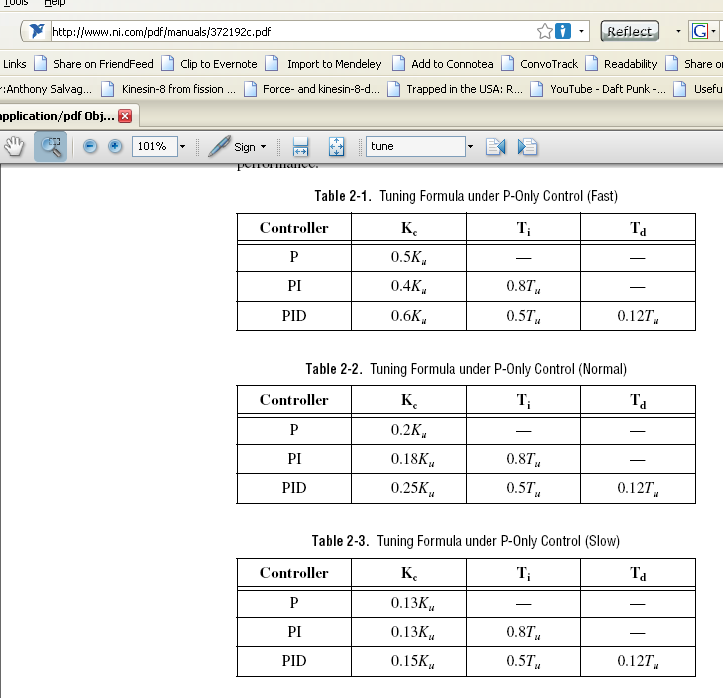Viewport: 723px width, 698px height.
Task: Open the Tools menu
Action: 16,3
